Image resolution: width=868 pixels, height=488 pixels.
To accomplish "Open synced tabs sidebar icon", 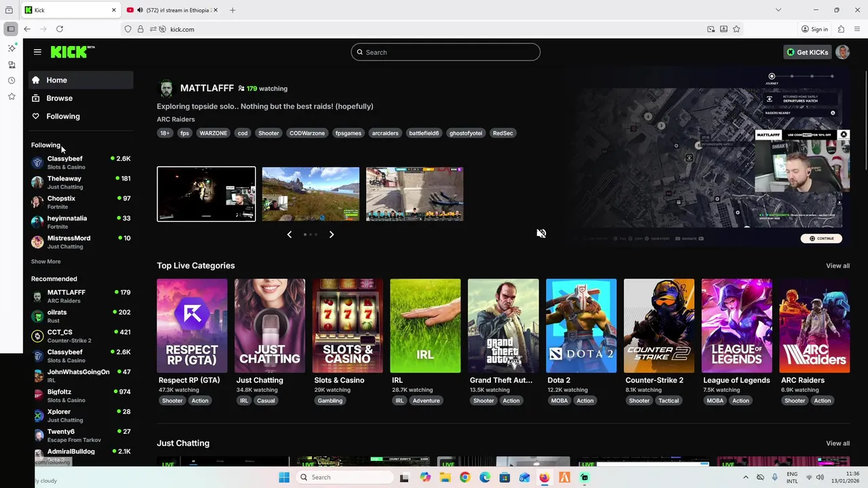I will pyautogui.click(x=12, y=64).
